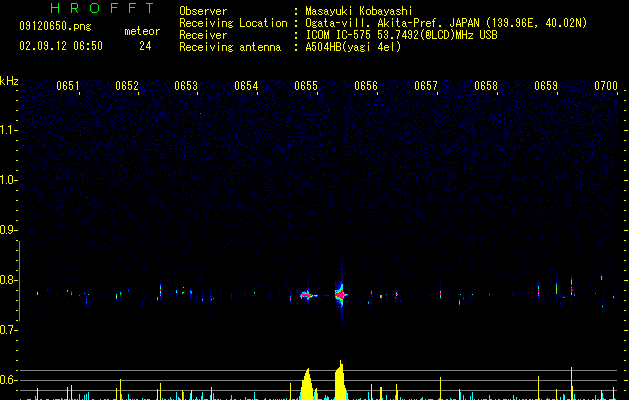Click the 0657 time marker
The height and width of the screenshot is (400, 629).
426,86
